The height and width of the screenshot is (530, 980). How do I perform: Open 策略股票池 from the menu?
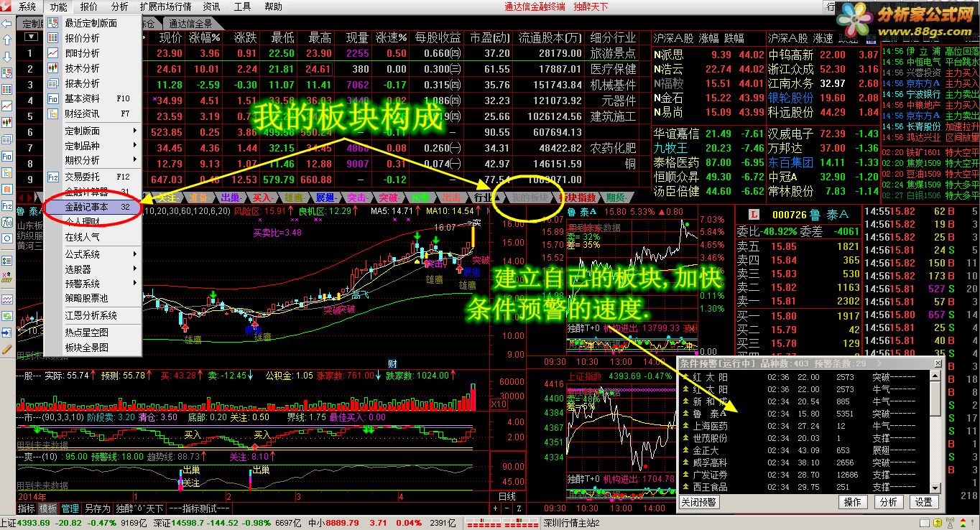coord(93,298)
